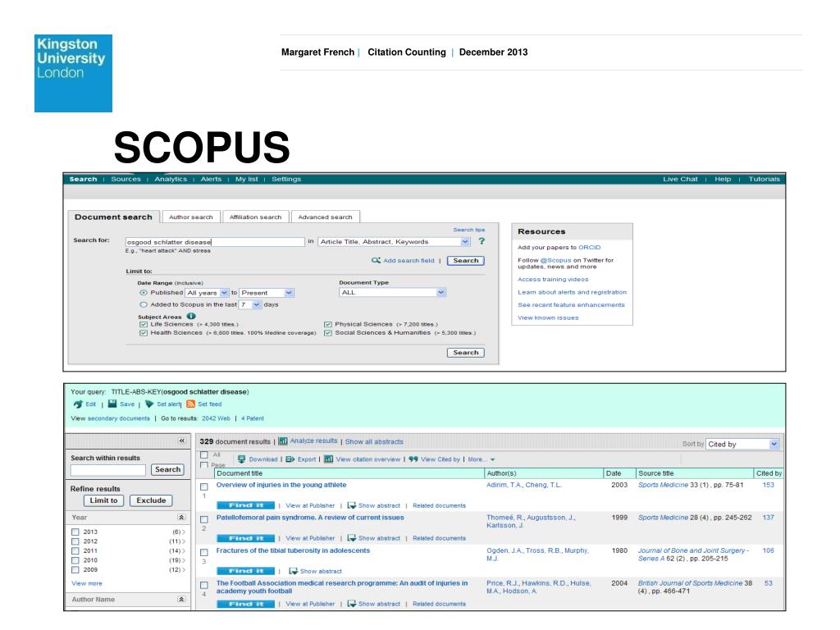
Task: Check the year 2013 filter box
Action: [x=75, y=532]
